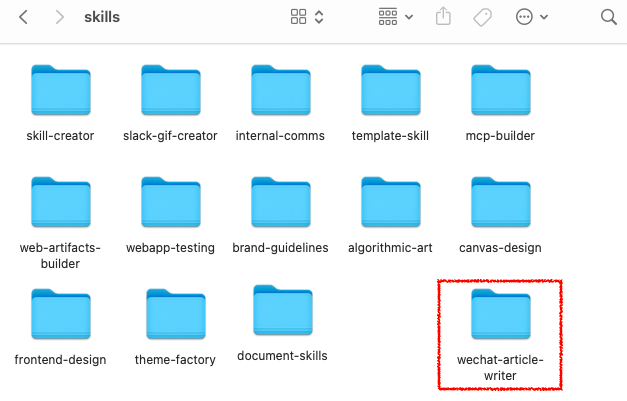Click the template-skill folder

pyautogui.click(x=390, y=91)
